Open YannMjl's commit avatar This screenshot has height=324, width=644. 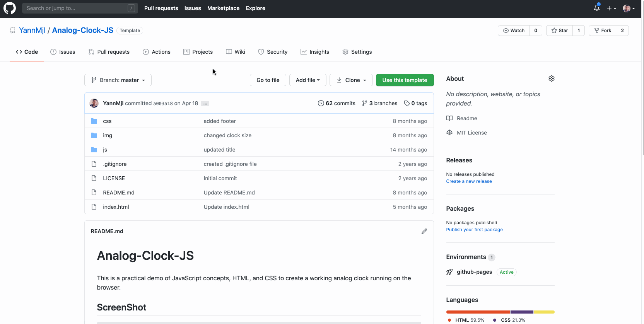[x=94, y=103]
